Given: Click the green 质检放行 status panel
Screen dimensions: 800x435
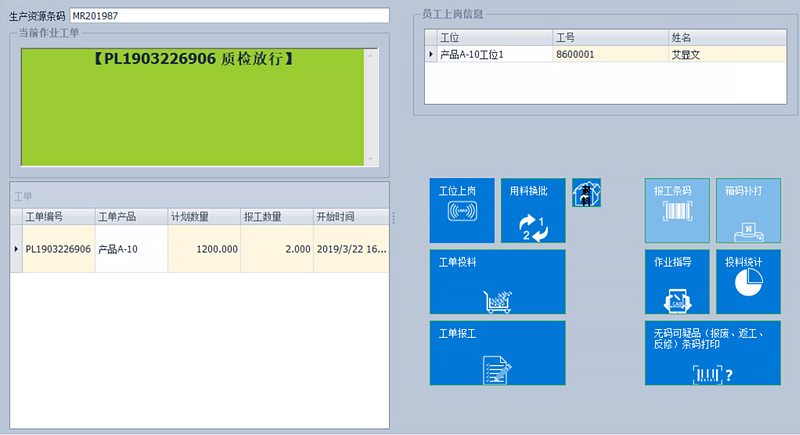Looking at the screenshot, I should (190, 110).
